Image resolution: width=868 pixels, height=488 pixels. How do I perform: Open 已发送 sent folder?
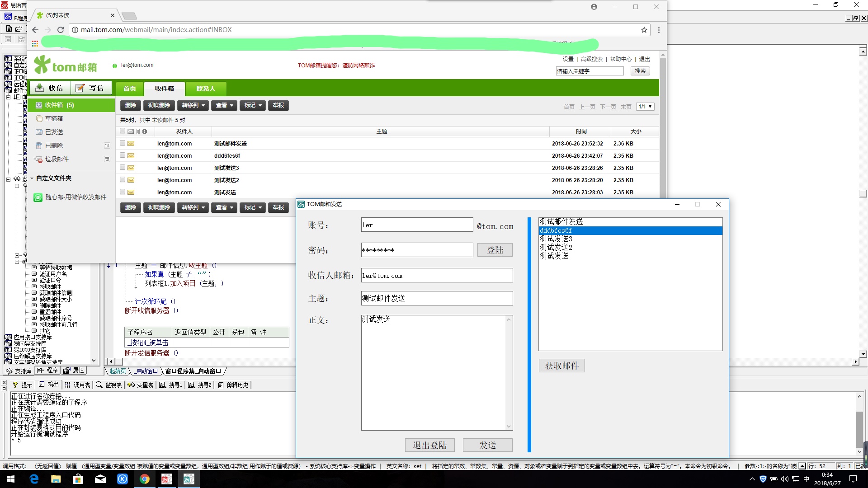point(54,132)
